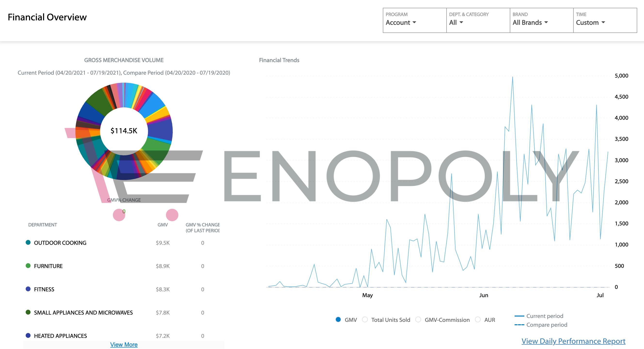Screen dimensions: 644x349
Task: Click the Jul label on chart axis
Action: [x=600, y=295]
